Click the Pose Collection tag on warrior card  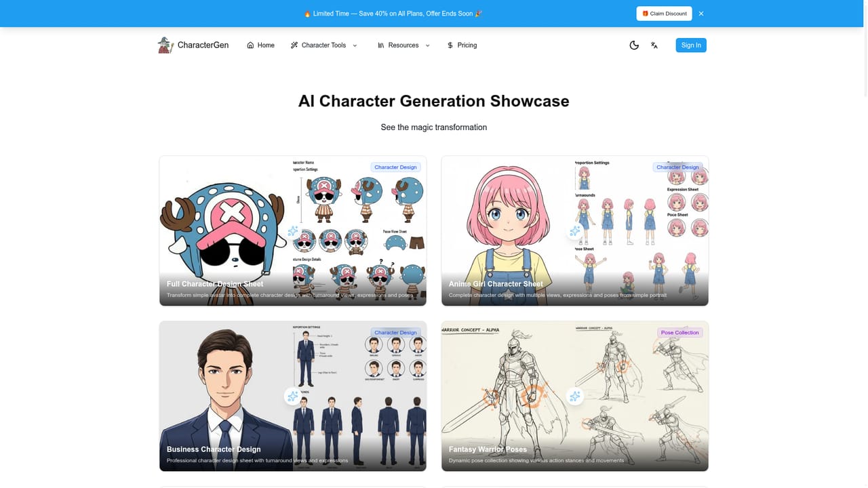click(x=680, y=333)
